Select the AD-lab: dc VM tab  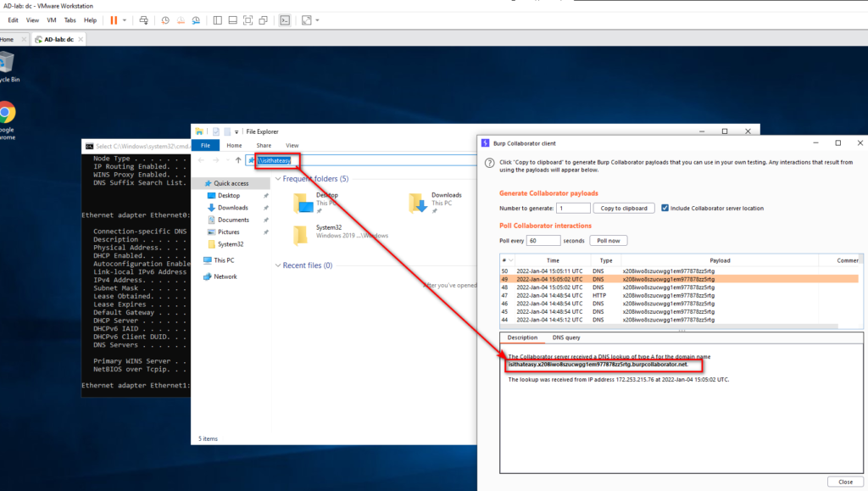tap(58, 39)
